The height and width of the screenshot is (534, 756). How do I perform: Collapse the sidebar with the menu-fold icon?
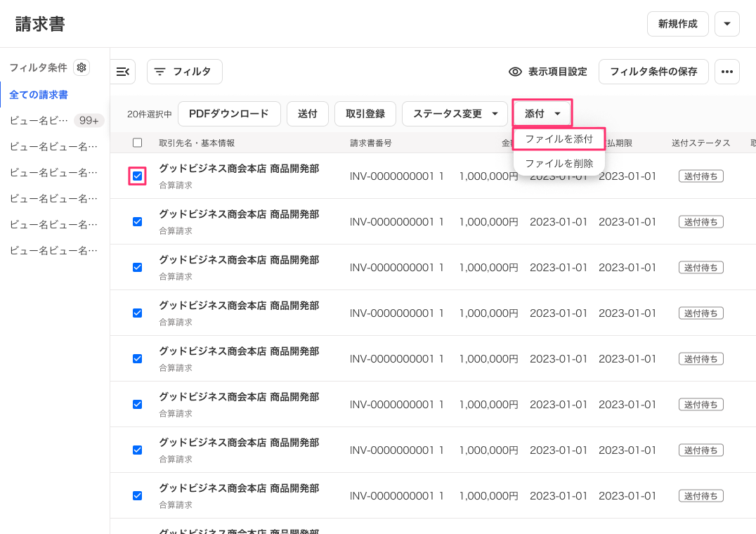pos(123,72)
